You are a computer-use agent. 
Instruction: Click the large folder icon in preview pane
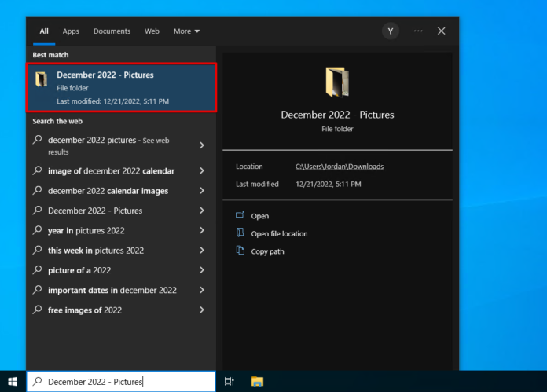(337, 82)
